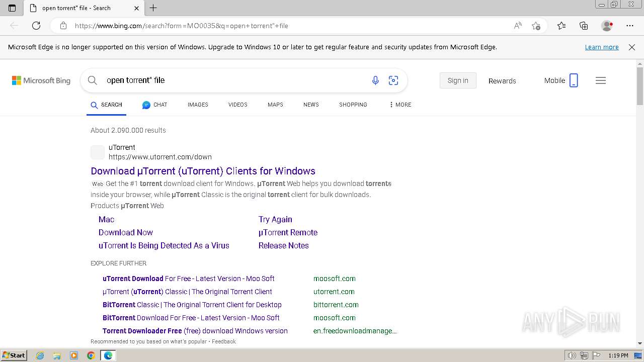The image size is (644, 362).
Task: Open 'uTorrent Is Being Detected As a Virus'
Action: tap(164, 245)
